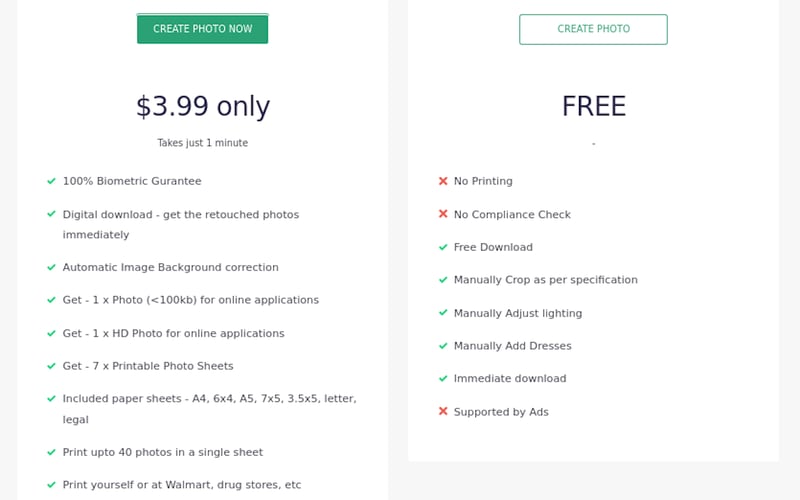800x500 pixels.
Task: Click the green CREATE PHOTO NOW button
Action: tap(202, 29)
